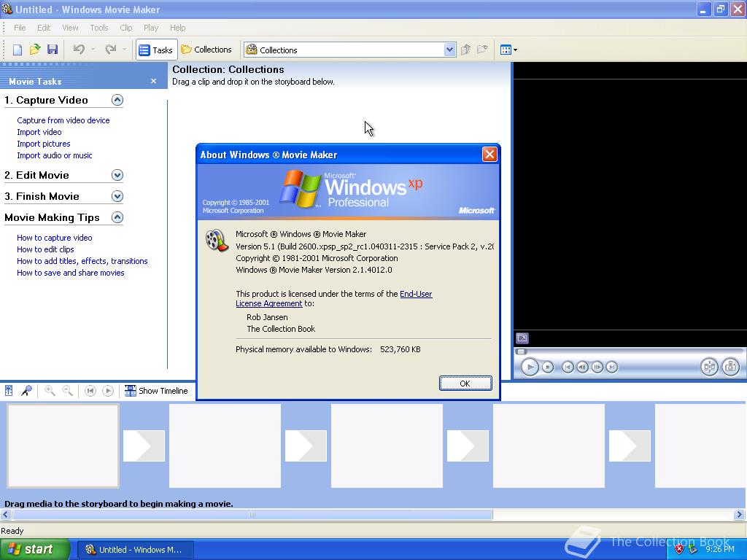Screen dimensions: 747x560
Task: Open the redo history dropdown arrow
Action: (124, 50)
